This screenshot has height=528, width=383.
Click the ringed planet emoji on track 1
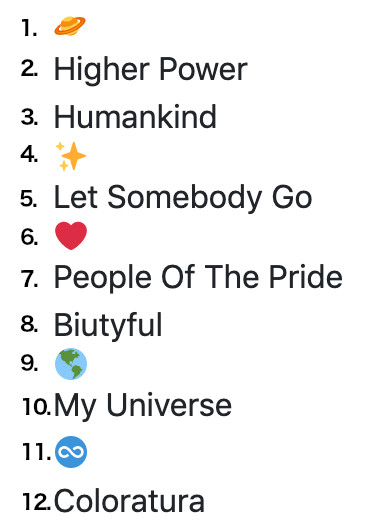(70, 26)
